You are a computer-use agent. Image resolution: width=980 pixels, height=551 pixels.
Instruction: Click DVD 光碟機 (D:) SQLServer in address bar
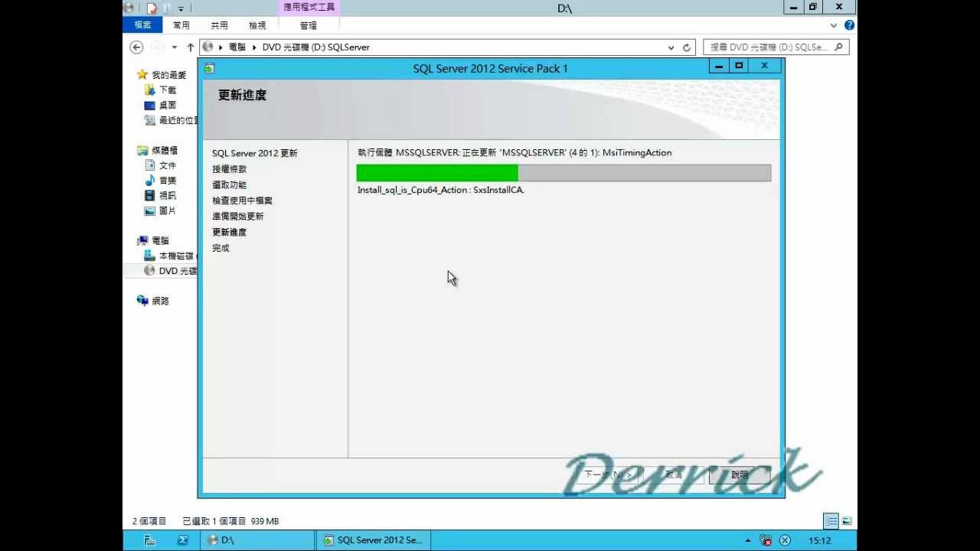(316, 47)
